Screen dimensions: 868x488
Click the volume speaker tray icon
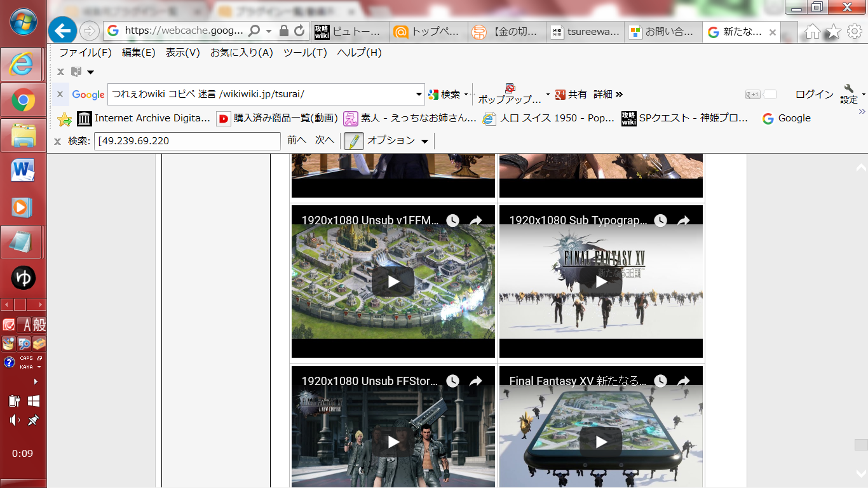click(15, 420)
